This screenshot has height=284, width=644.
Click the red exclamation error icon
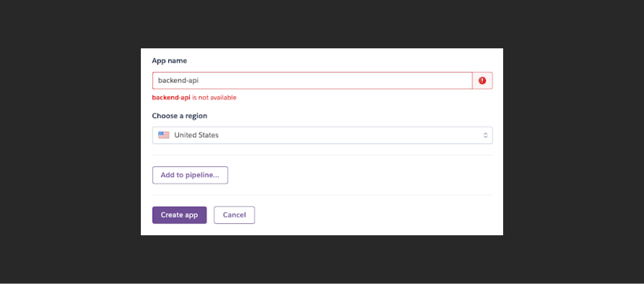coord(482,81)
